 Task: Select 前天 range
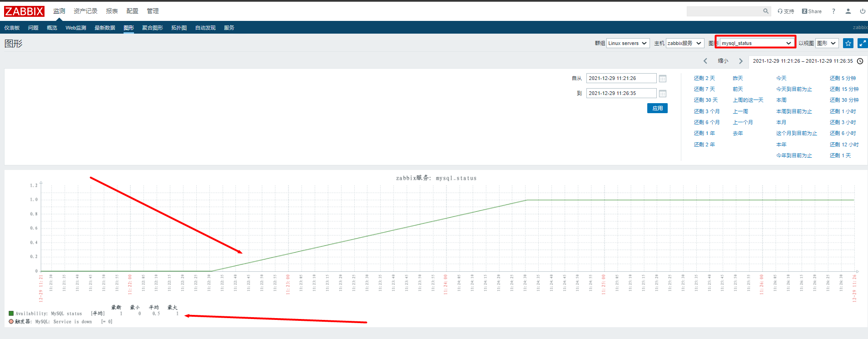tap(738, 89)
